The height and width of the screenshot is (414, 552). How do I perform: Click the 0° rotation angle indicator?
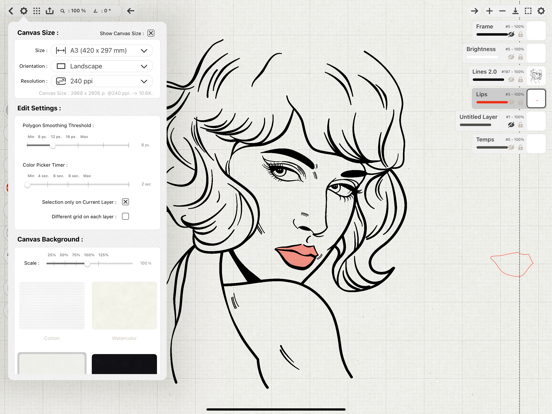tap(102, 11)
